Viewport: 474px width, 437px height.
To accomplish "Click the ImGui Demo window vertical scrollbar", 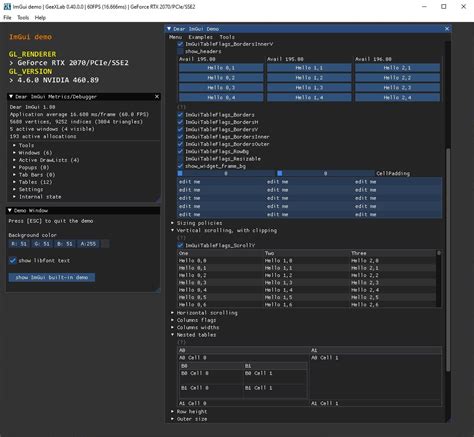I will click(x=448, y=260).
